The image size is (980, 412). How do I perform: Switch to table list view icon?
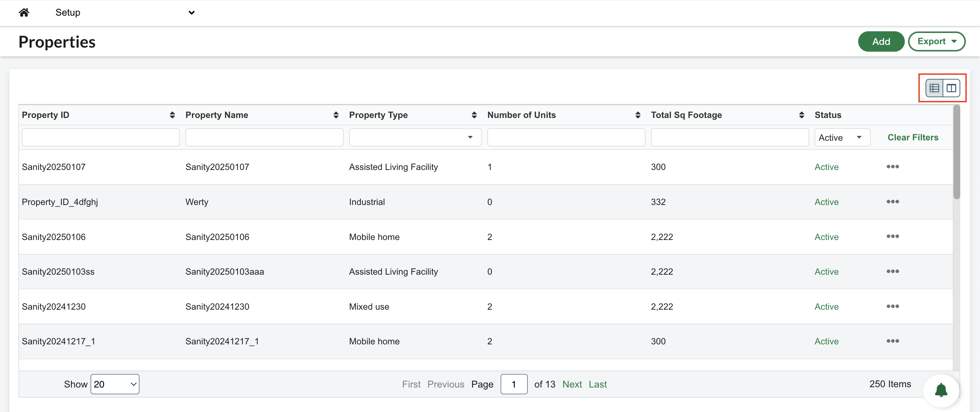click(934, 88)
